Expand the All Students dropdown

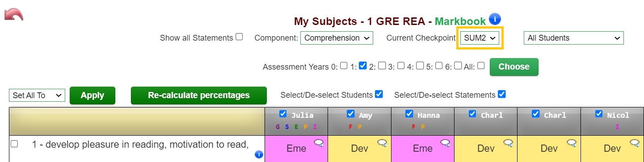573,38
